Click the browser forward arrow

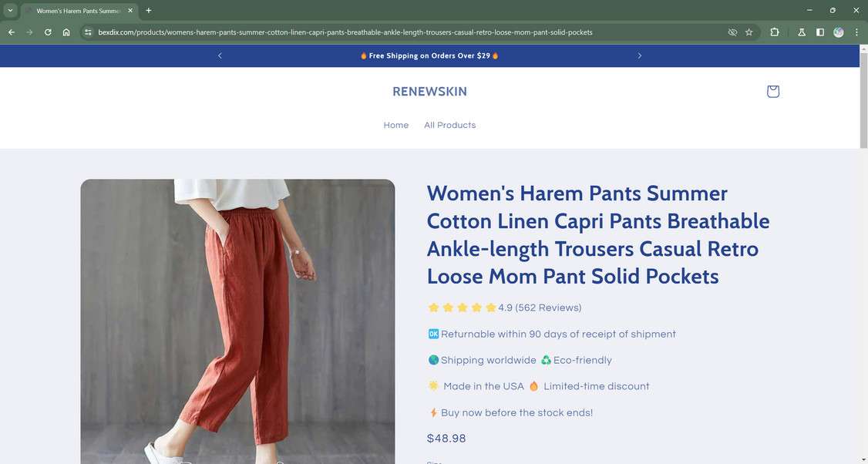(29, 32)
